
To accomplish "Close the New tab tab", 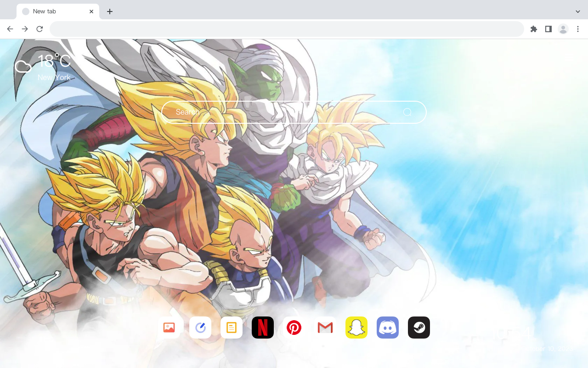I will 91,11.
